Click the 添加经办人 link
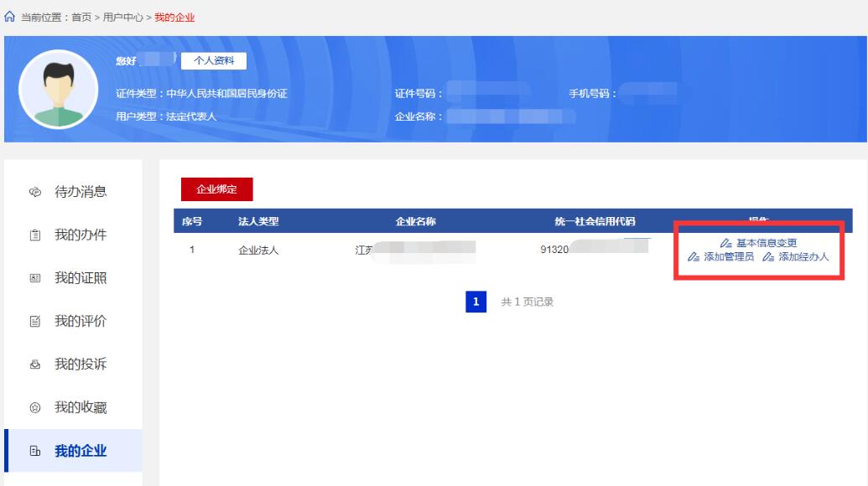 click(803, 257)
